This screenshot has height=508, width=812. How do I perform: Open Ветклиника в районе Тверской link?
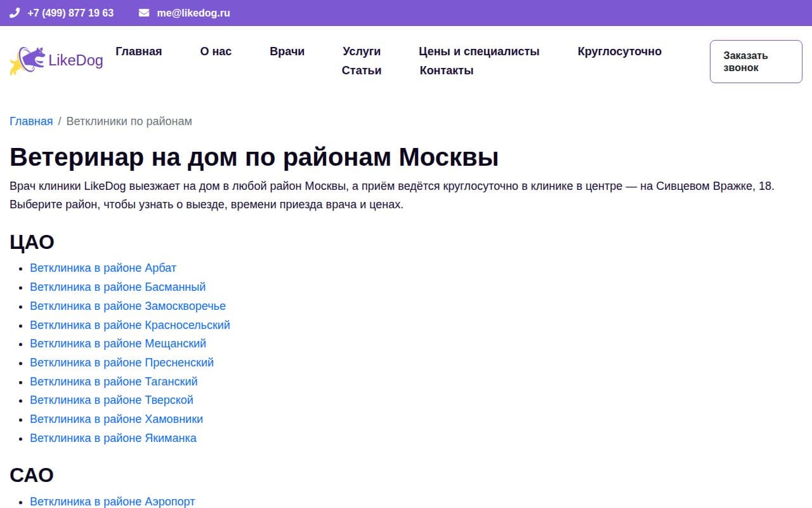click(112, 400)
